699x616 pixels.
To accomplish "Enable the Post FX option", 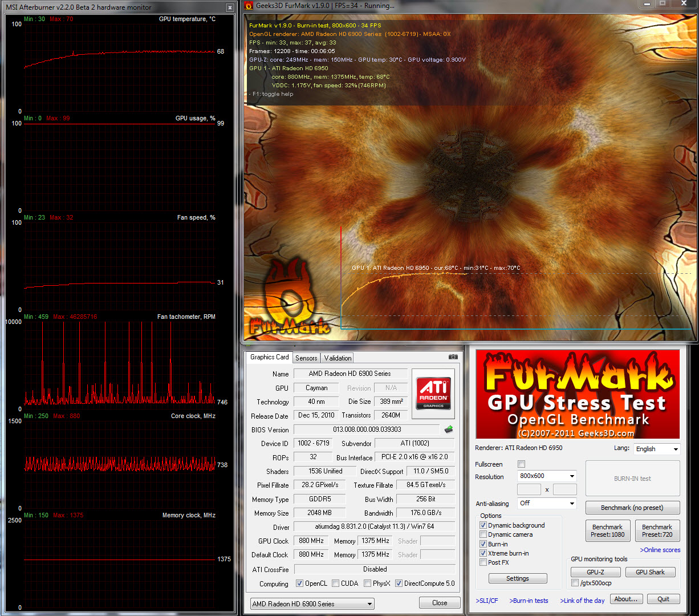I will coord(483,562).
